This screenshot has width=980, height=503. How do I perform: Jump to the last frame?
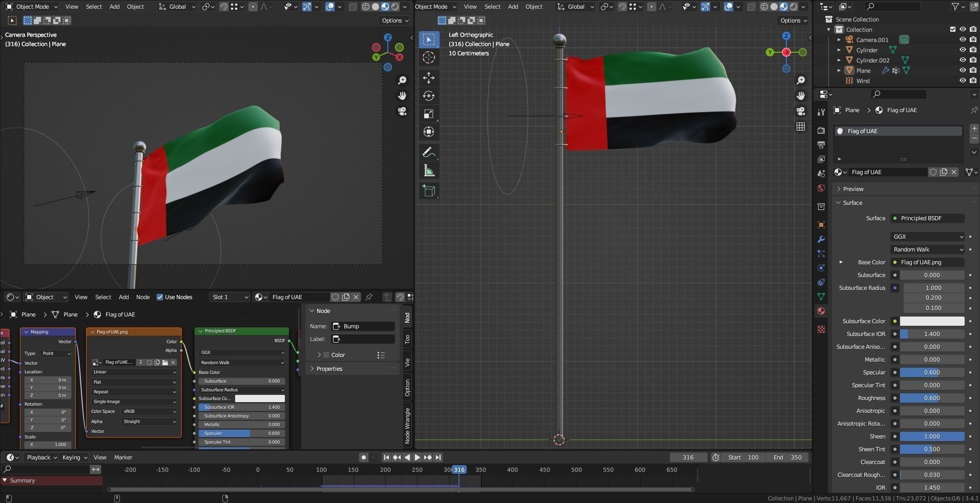click(438, 457)
